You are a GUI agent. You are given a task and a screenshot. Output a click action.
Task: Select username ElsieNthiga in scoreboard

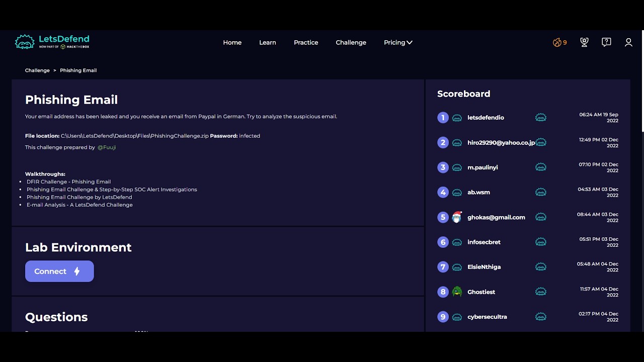pos(484,267)
